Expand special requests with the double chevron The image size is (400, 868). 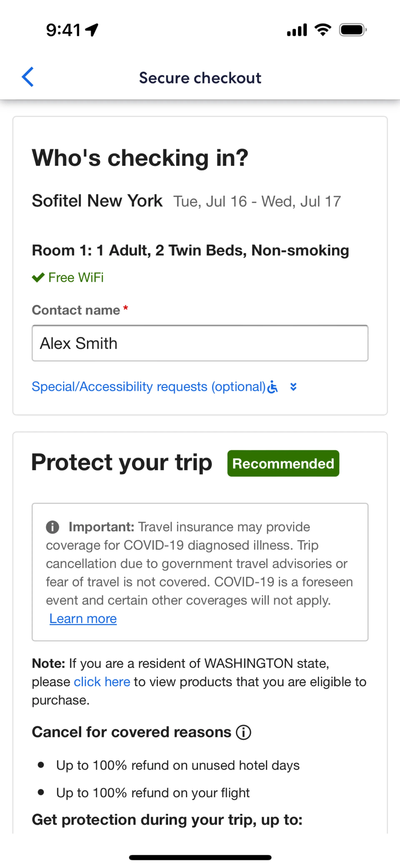pyautogui.click(x=293, y=387)
